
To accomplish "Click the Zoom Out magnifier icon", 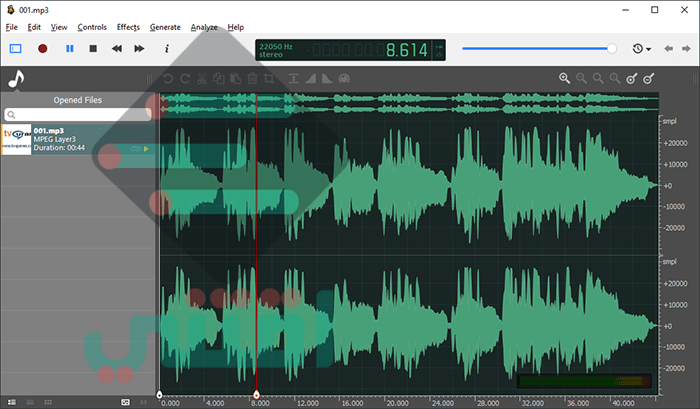I will coord(581,79).
